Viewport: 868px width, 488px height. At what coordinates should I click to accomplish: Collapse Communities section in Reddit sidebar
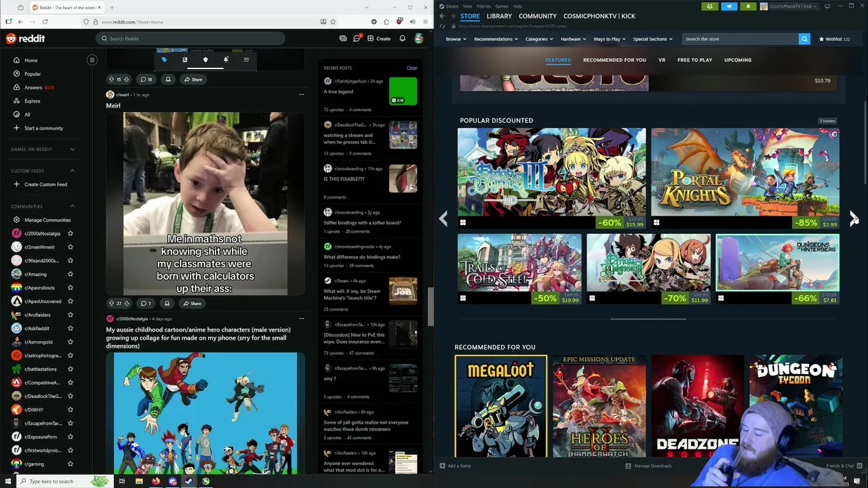click(x=73, y=207)
